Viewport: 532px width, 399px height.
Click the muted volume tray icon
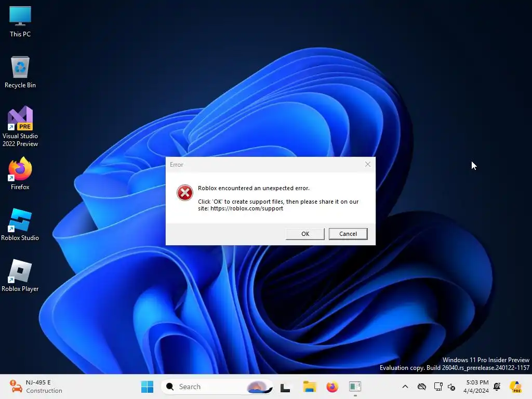tap(451, 387)
